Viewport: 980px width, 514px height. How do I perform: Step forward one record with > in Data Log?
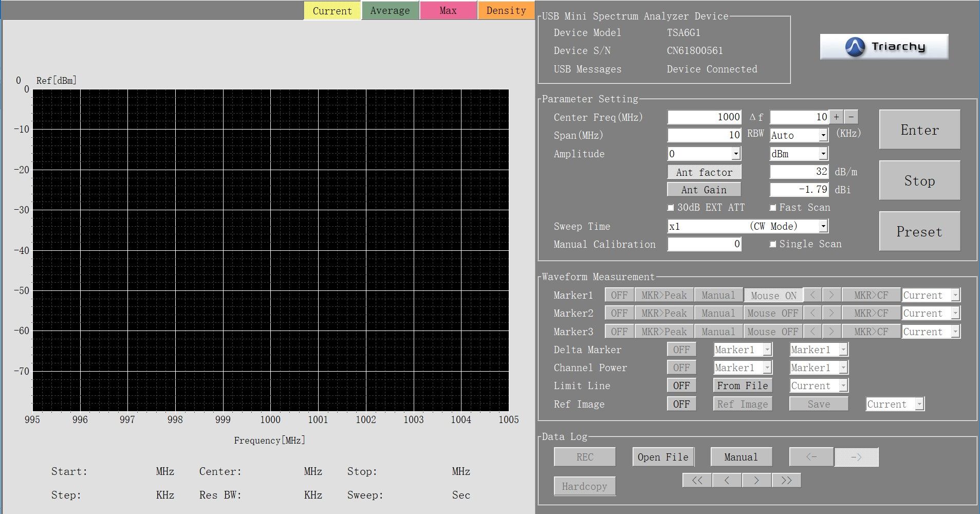(x=756, y=480)
